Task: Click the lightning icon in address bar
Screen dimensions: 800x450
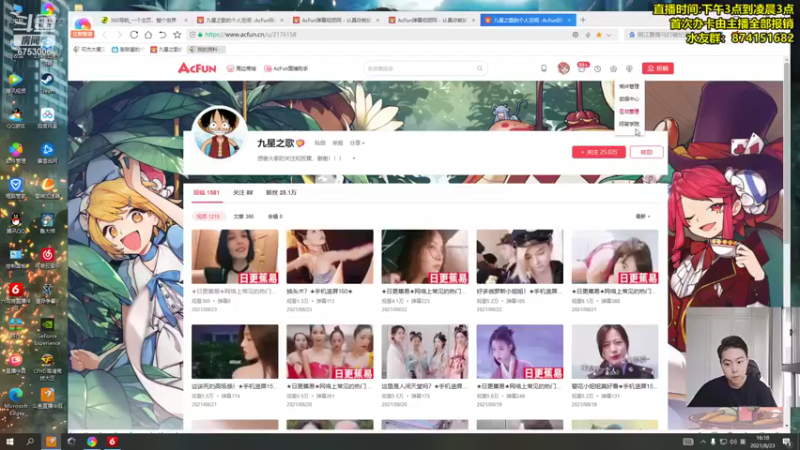Action: tap(588, 35)
